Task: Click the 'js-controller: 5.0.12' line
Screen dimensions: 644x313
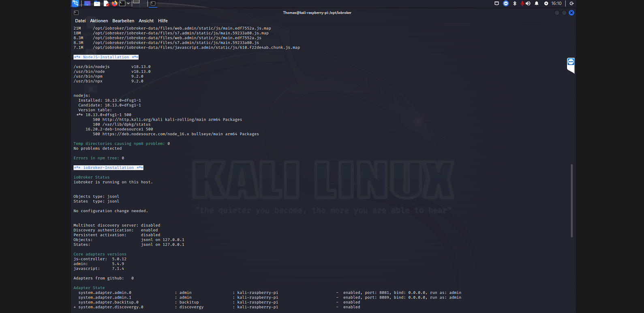Action: tap(100, 259)
